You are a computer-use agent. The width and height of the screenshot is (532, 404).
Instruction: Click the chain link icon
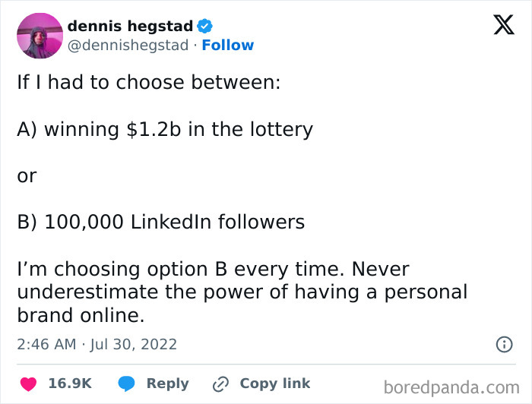220,384
